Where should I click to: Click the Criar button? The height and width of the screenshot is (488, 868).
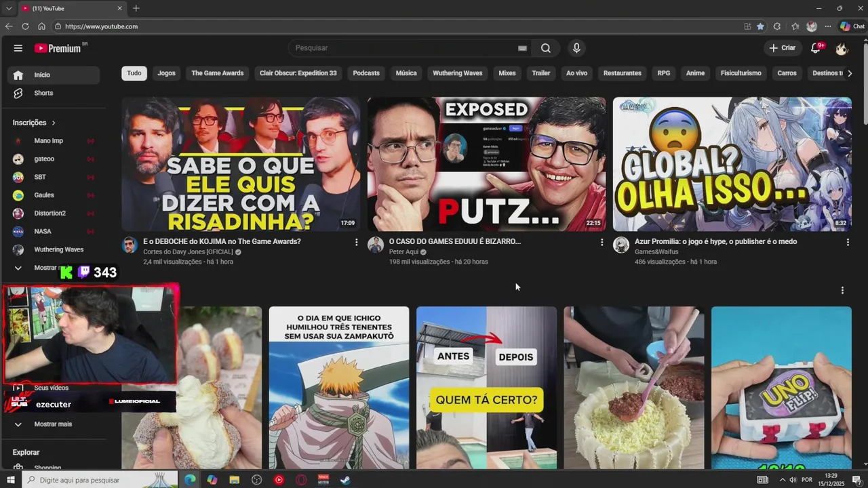pyautogui.click(x=782, y=48)
